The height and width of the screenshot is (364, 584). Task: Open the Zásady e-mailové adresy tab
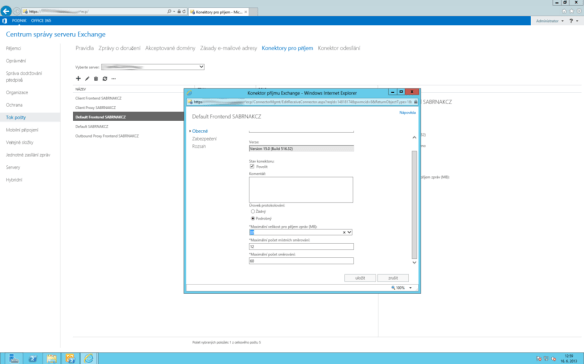[228, 48]
